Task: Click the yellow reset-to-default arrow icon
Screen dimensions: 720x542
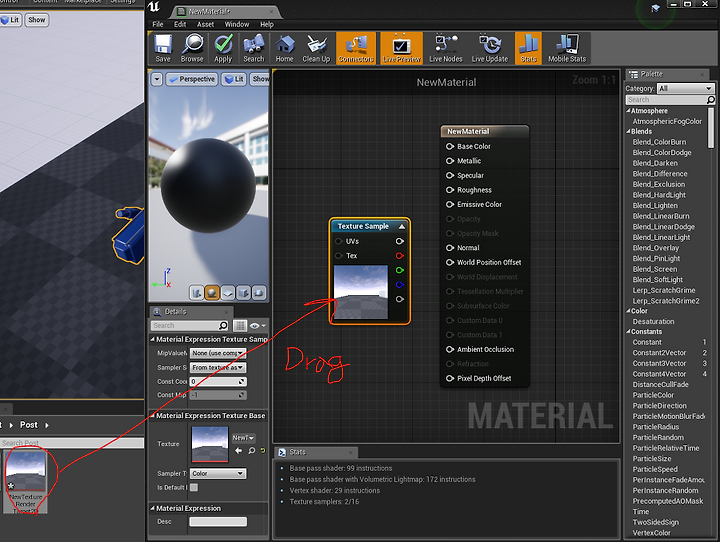Action: [x=263, y=451]
